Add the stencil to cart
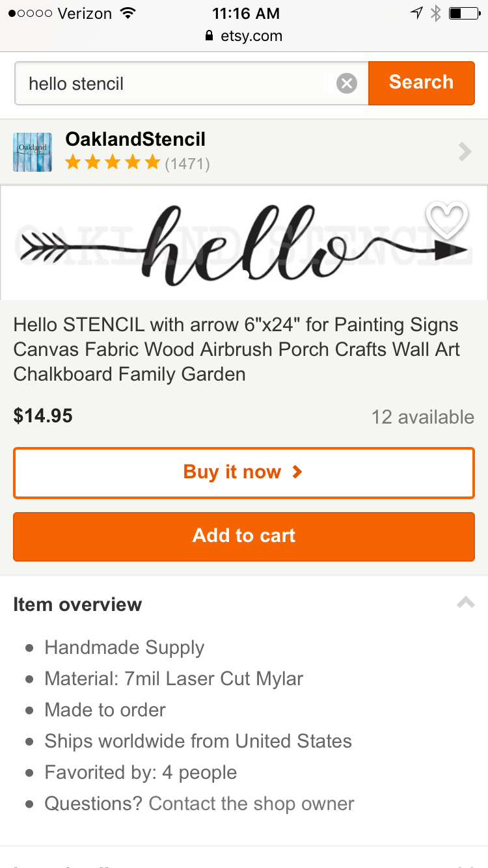 tap(244, 536)
